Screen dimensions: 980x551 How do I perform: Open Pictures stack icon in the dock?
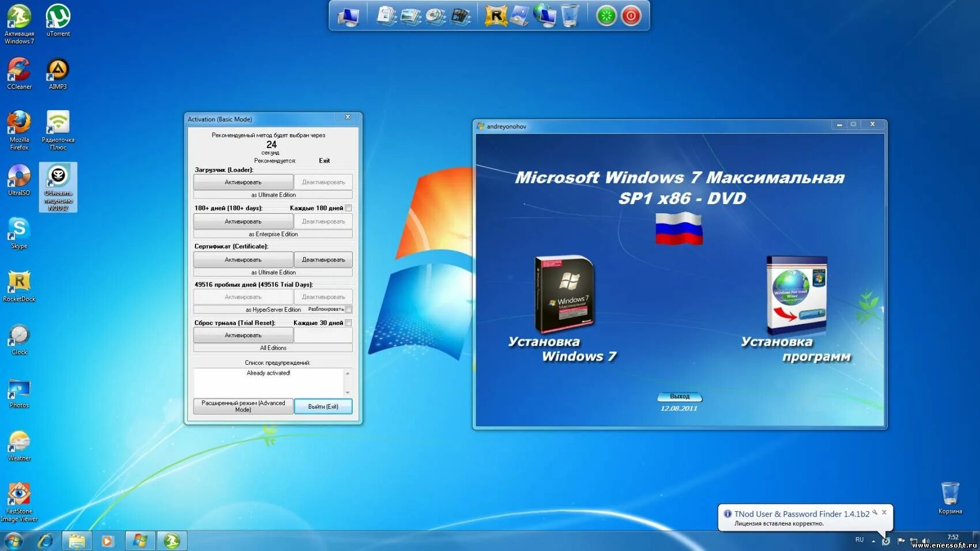[411, 16]
